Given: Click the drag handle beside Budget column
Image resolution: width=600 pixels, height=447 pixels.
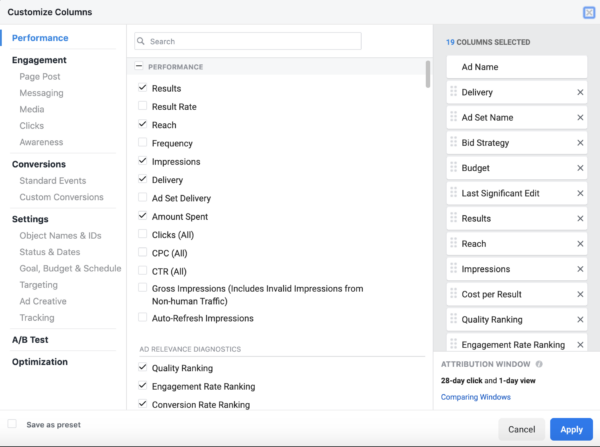Looking at the screenshot, I should 453,167.
